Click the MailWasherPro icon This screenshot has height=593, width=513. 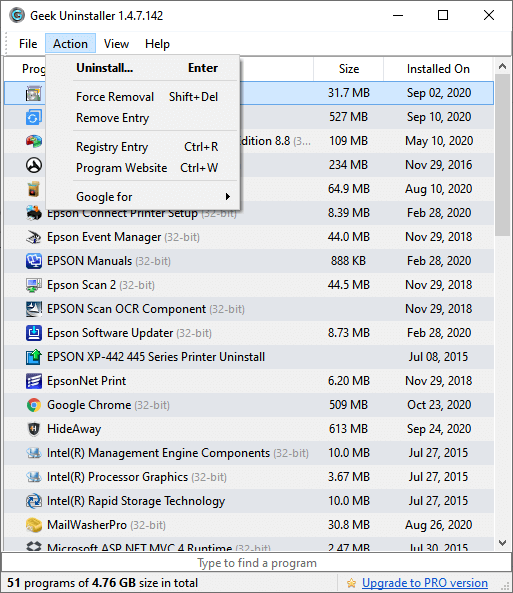point(34,525)
